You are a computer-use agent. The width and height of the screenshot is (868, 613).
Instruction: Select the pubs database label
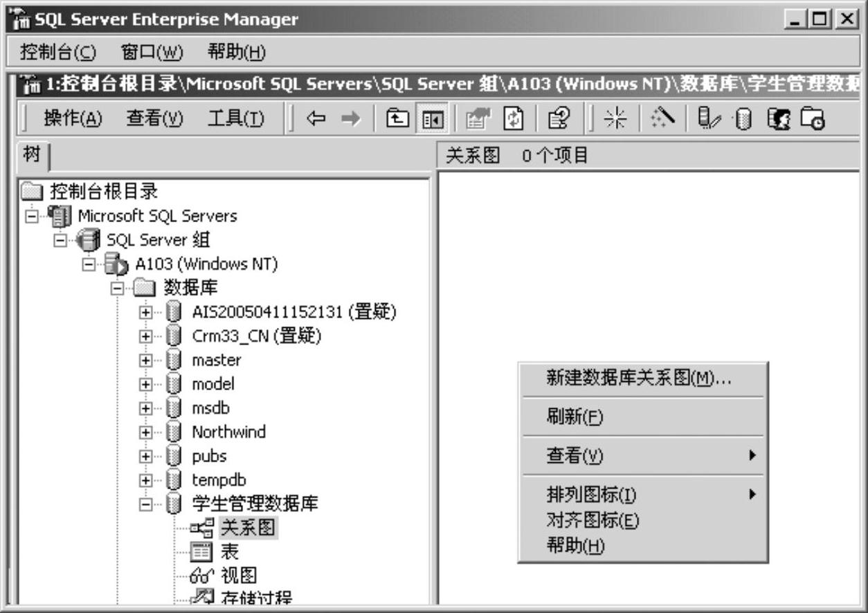click(209, 456)
